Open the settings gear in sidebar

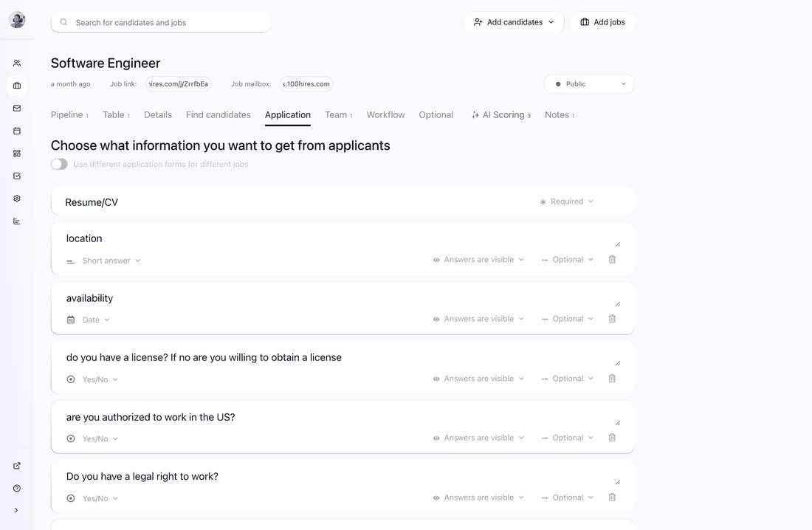tap(16, 199)
